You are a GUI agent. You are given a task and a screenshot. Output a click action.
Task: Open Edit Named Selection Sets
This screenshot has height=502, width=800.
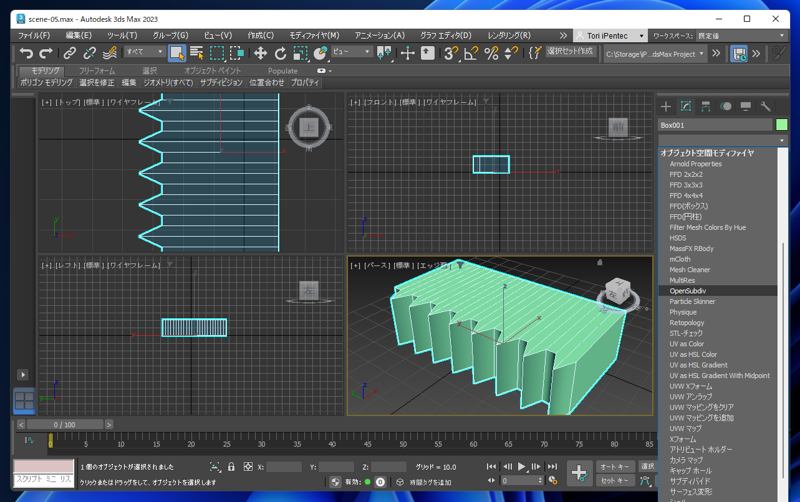coord(534,53)
